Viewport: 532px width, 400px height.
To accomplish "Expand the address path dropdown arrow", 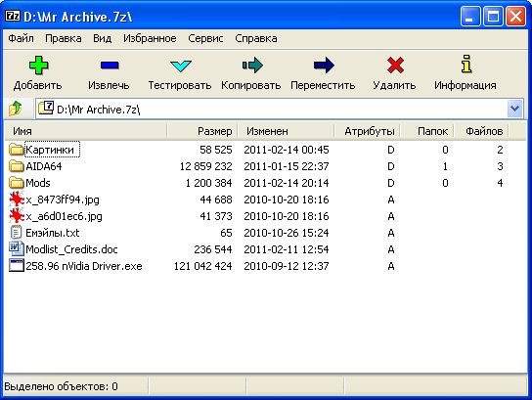I will click(514, 109).
